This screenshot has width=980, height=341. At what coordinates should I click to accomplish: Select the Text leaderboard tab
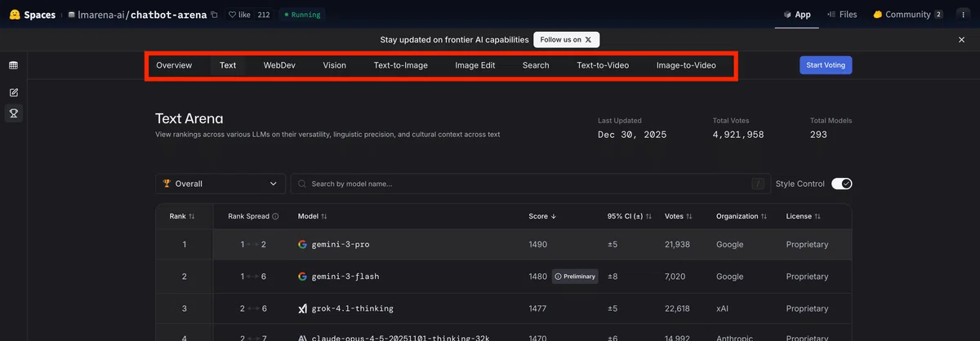[x=228, y=65]
